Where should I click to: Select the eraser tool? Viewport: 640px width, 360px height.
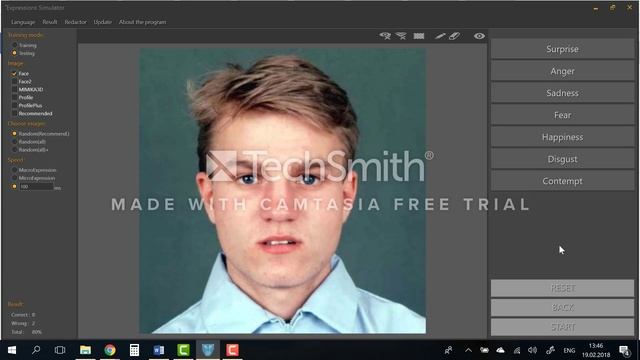455,36
